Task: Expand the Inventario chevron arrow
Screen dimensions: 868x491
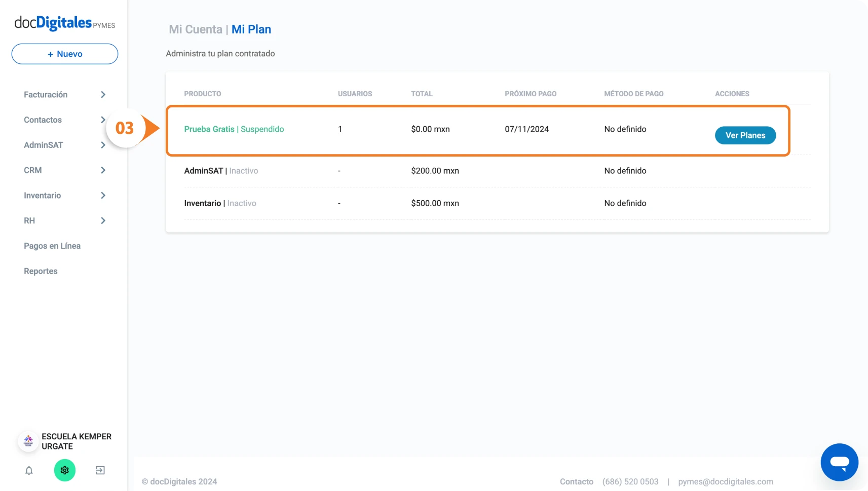Action: [x=103, y=196]
